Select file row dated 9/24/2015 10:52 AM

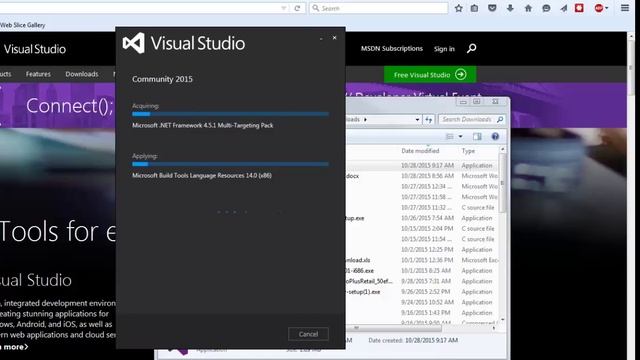422,302
